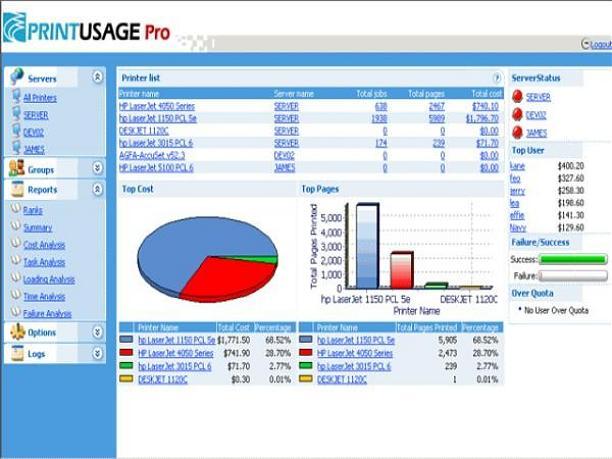Click the SERVER printer icon in sidebar
Image resolution: width=612 pixels, height=459 pixels.
click(x=16, y=114)
